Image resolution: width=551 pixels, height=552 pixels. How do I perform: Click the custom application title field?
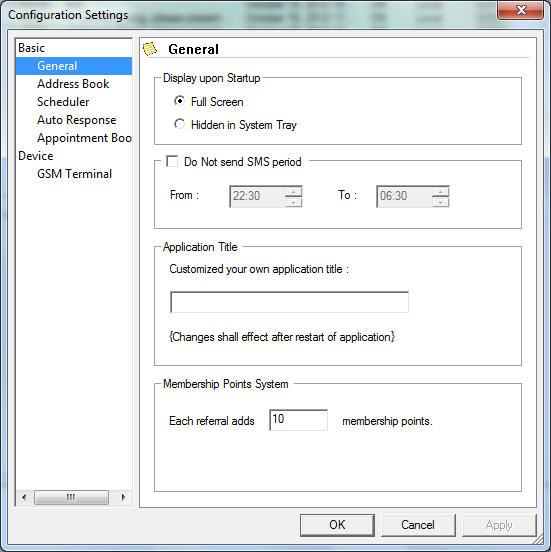(x=289, y=302)
